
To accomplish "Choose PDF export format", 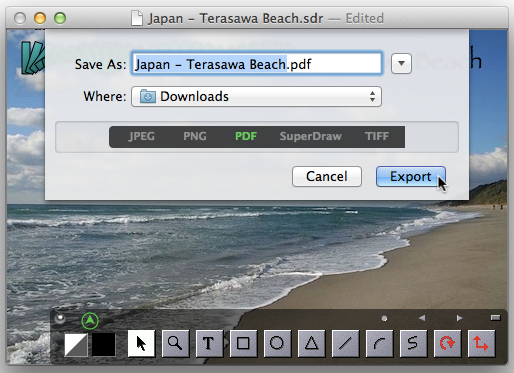I will pyautogui.click(x=246, y=136).
